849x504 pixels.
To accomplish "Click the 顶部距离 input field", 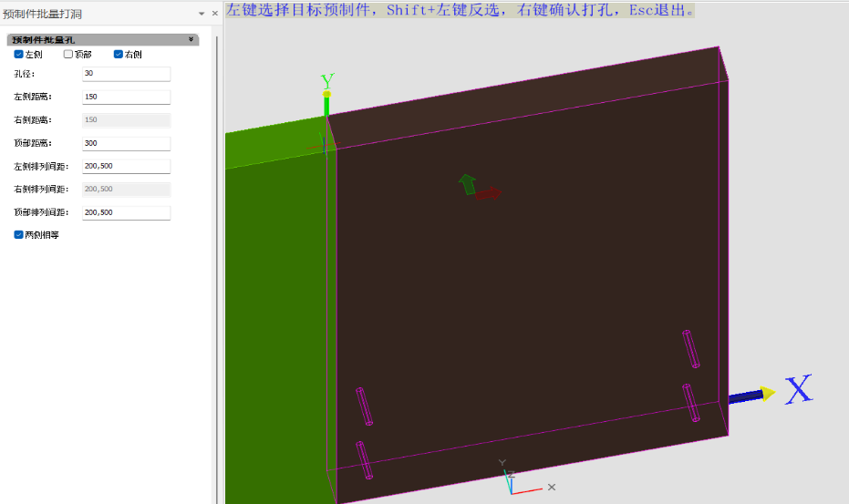I will tap(126, 143).
